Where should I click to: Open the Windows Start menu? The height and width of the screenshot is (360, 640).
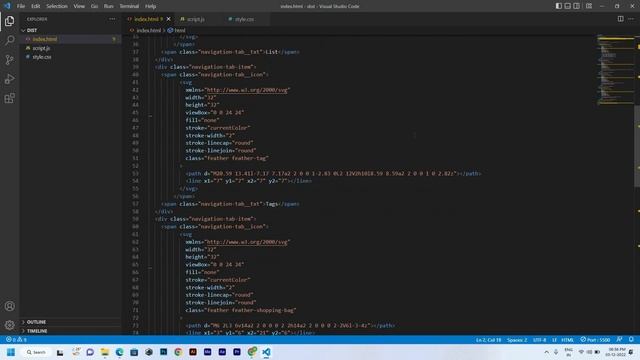point(11,352)
